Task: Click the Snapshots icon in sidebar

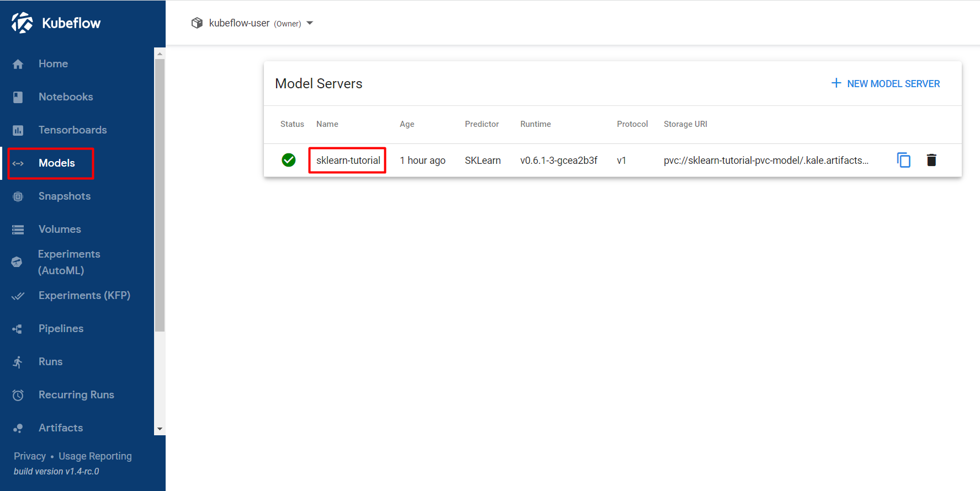Action: [18, 196]
